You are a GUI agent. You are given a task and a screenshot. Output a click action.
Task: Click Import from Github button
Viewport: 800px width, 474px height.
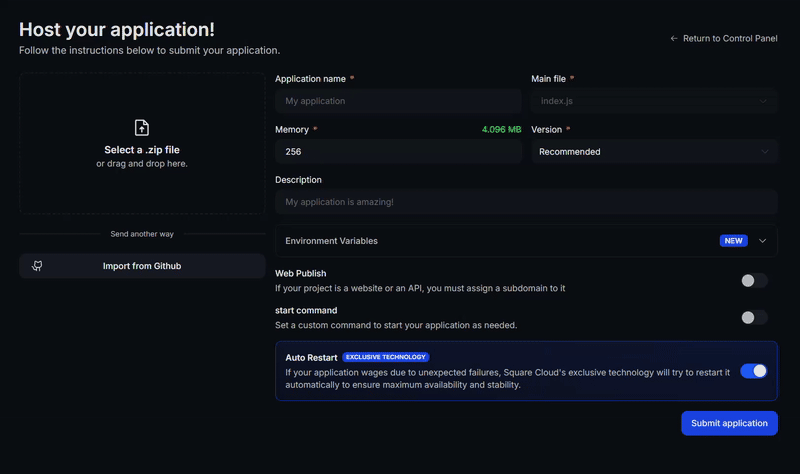[x=142, y=266]
